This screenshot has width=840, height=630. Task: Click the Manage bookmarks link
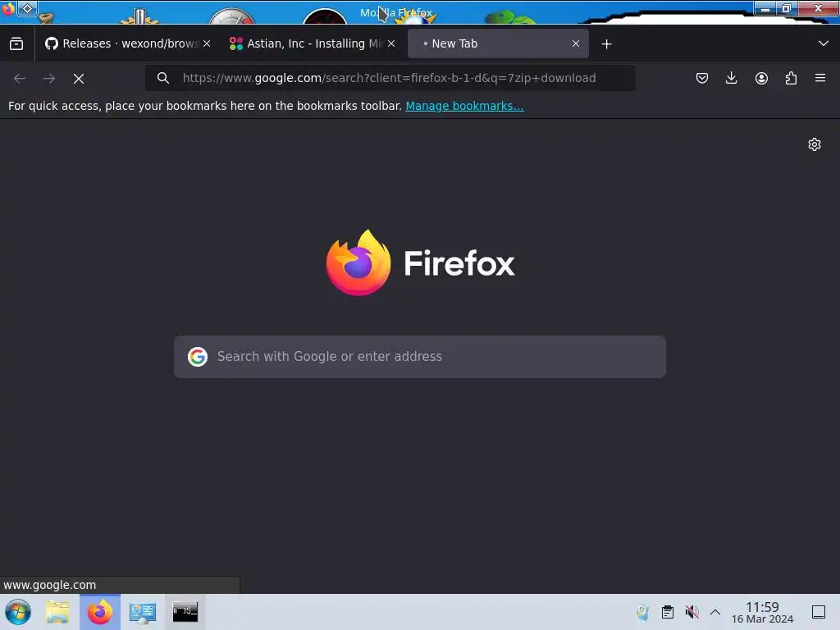coord(464,106)
